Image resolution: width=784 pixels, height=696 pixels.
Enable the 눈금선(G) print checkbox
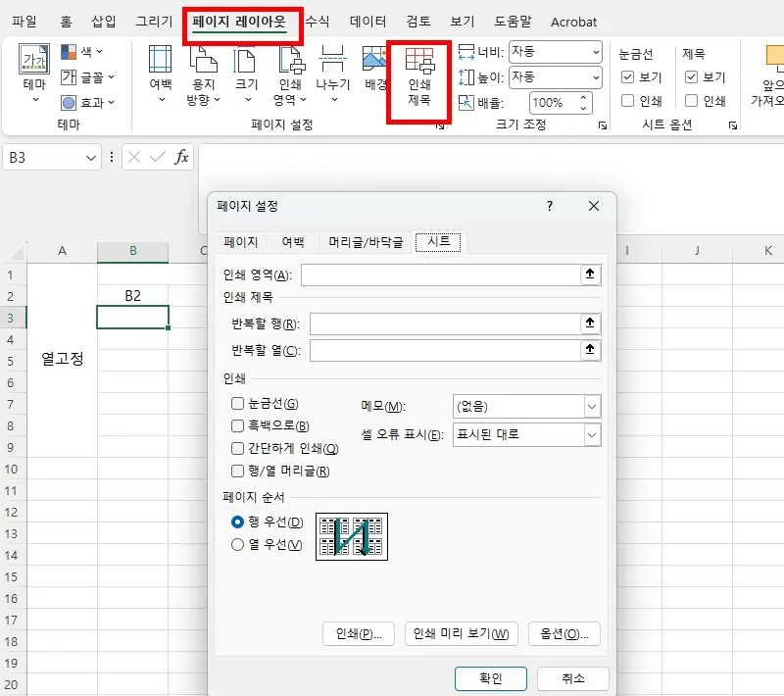point(237,404)
